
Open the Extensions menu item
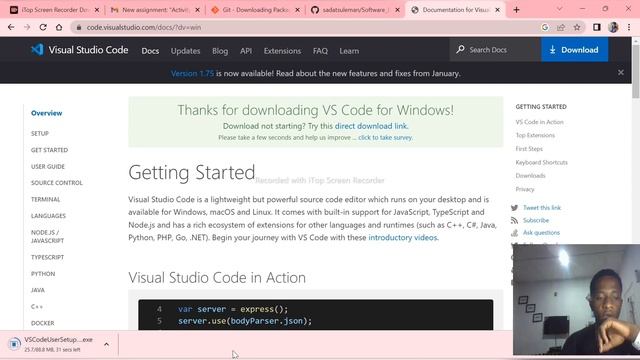[282, 51]
